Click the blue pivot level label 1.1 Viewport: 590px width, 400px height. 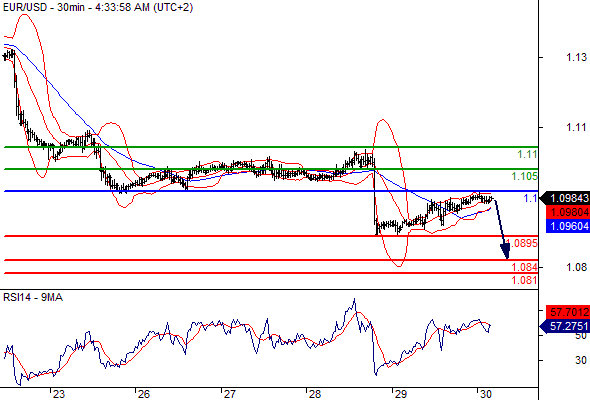point(531,198)
